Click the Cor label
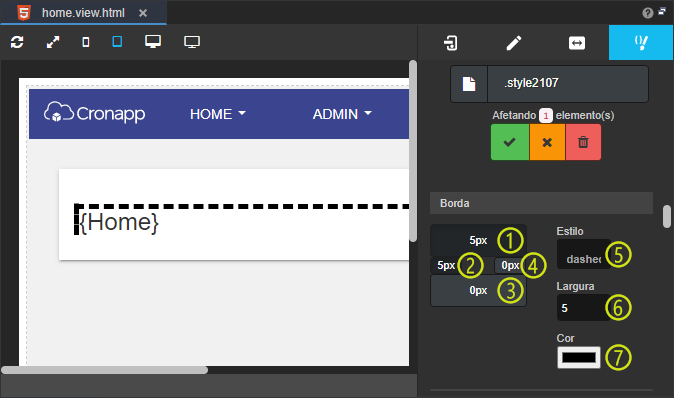 (565, 338)
